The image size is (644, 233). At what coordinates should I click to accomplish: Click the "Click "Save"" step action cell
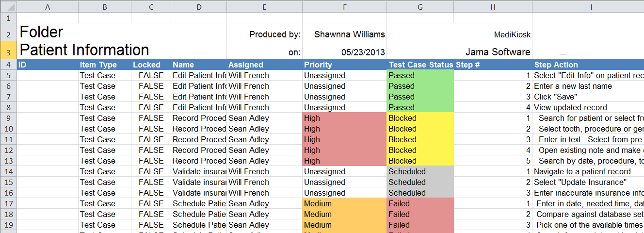coord(588,97)
